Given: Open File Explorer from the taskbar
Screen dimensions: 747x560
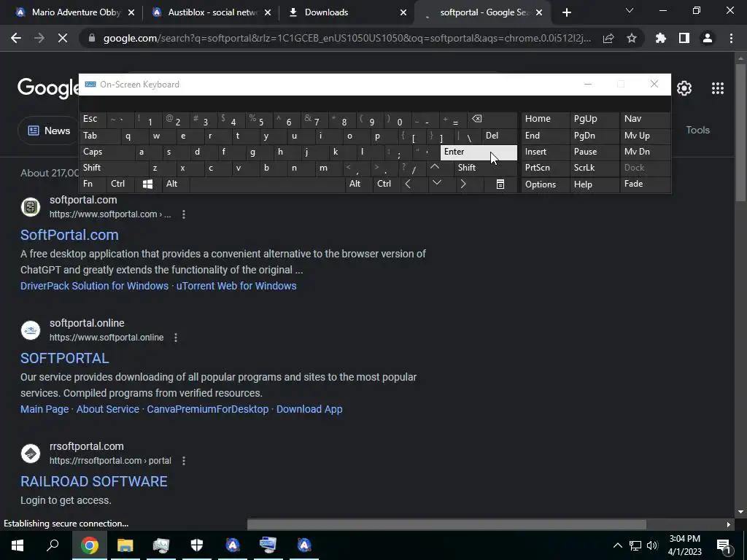Looking at the screenshot, I should pyautogui.click(x=125, y=545).
